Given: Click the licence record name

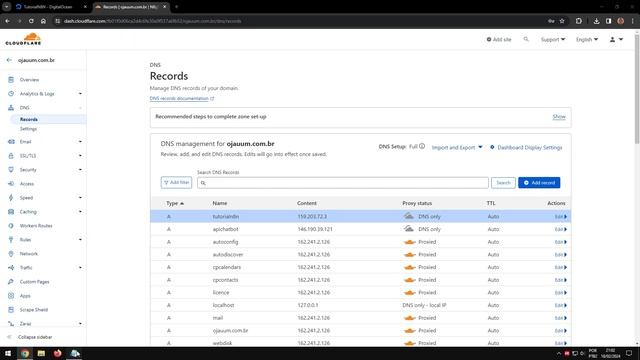Looking at the screenshot, I should 221,293.
